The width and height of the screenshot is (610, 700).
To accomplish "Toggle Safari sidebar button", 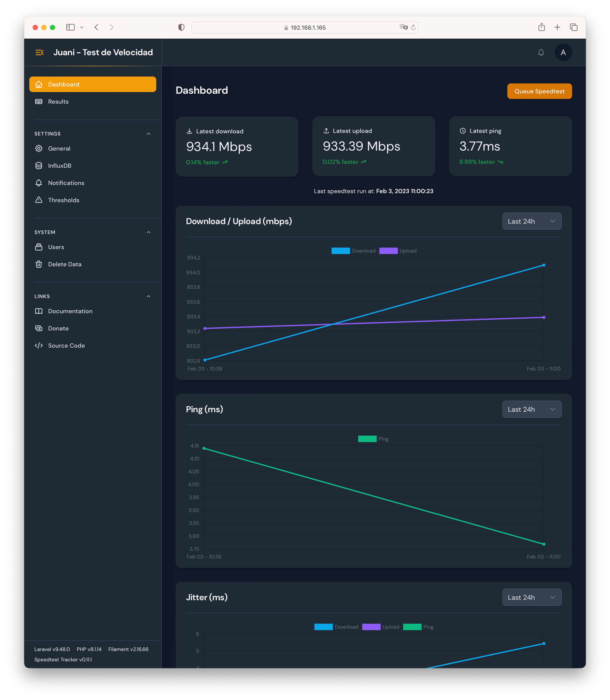I will (70, 27).
